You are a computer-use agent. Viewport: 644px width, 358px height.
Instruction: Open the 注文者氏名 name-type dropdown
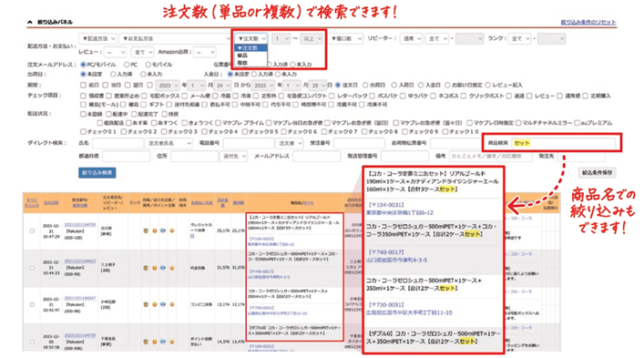169,143
